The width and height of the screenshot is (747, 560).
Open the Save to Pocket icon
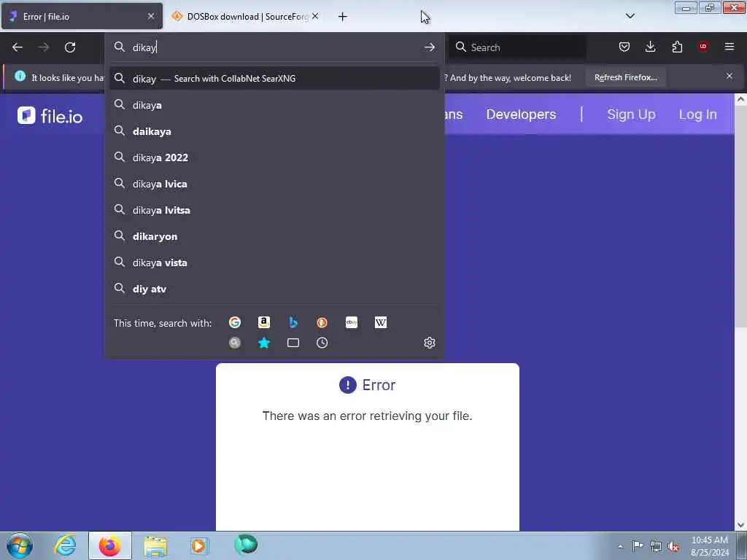624,47
